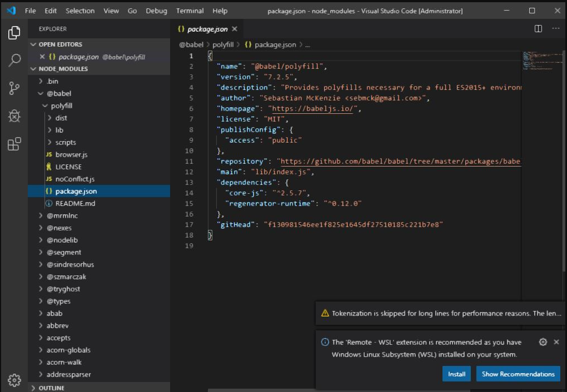
Task: Open the Terminal menu
Action: (x=190, y=11)
